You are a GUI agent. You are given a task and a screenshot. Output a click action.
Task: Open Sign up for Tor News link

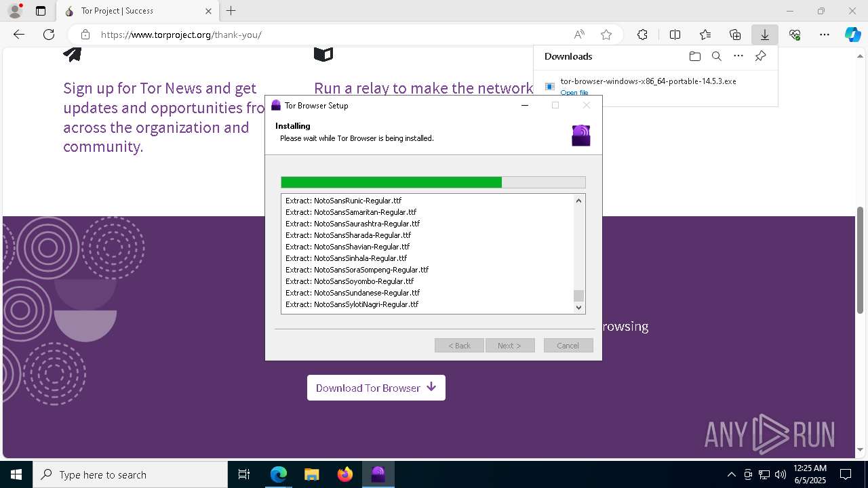(x=163, y=117)
